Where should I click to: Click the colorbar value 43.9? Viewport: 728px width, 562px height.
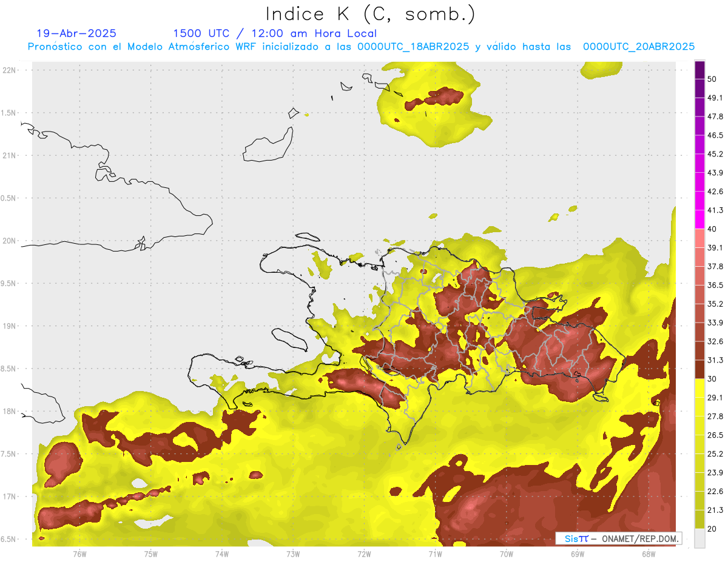point(715,173)
